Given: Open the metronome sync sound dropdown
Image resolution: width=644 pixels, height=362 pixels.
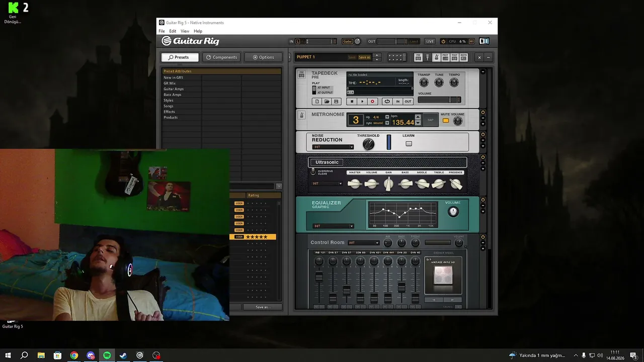Looking at the screenshot, I should (x=387, y=123).
